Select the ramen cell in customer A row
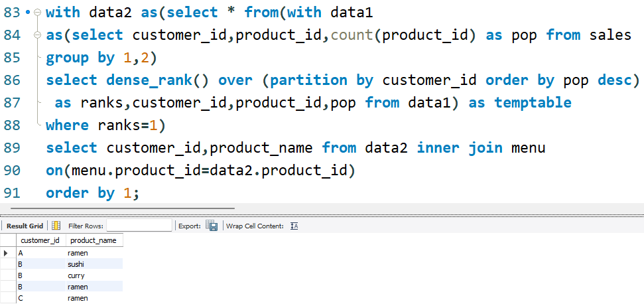Screen dimensions: 644x306 tap(94, 253)
